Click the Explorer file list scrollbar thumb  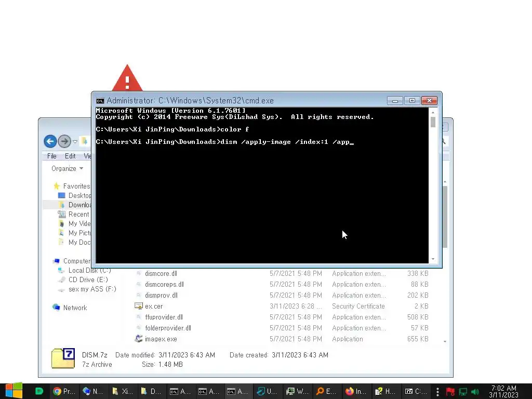click(445, 217)
